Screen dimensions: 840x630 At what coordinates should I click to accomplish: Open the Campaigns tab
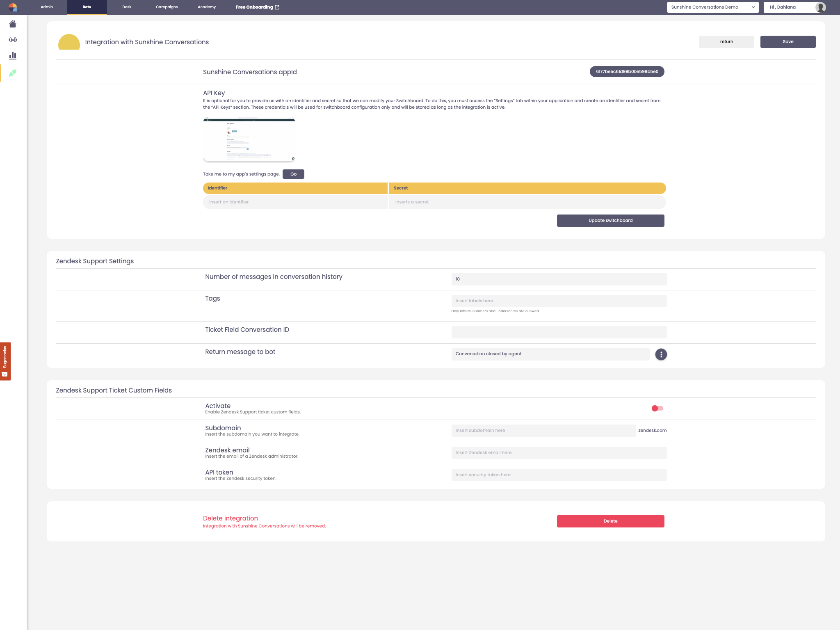[x=167, y=7]
